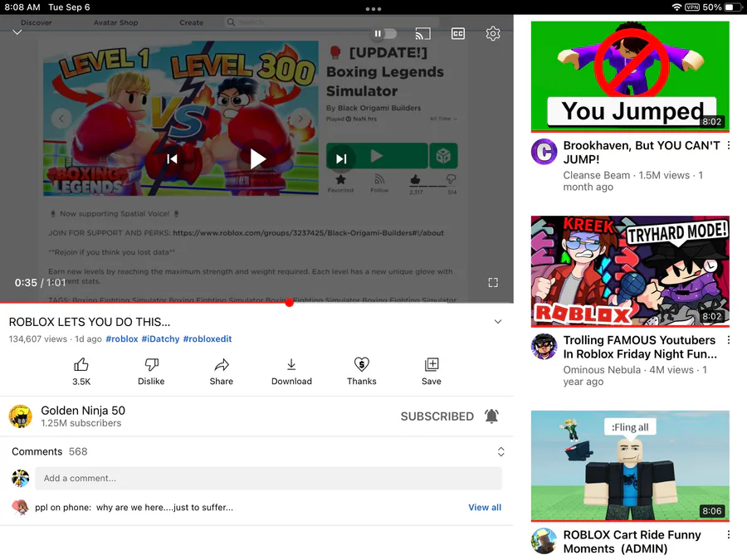747x560 pixels.
Task: Click the SUBSCRIBED button
Action: pos(437,416)
